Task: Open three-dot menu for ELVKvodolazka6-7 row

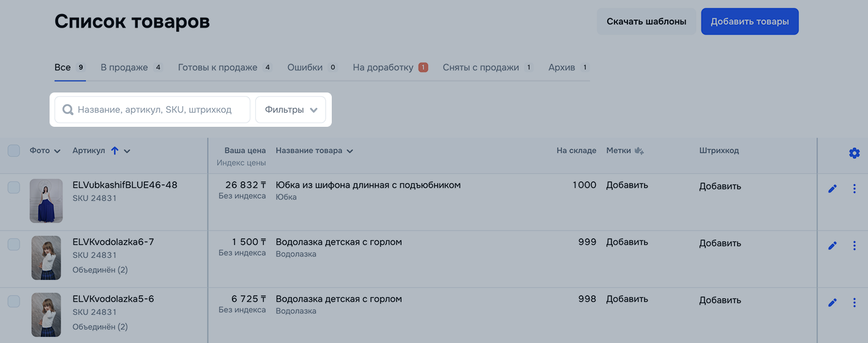Action: (855, 245)
